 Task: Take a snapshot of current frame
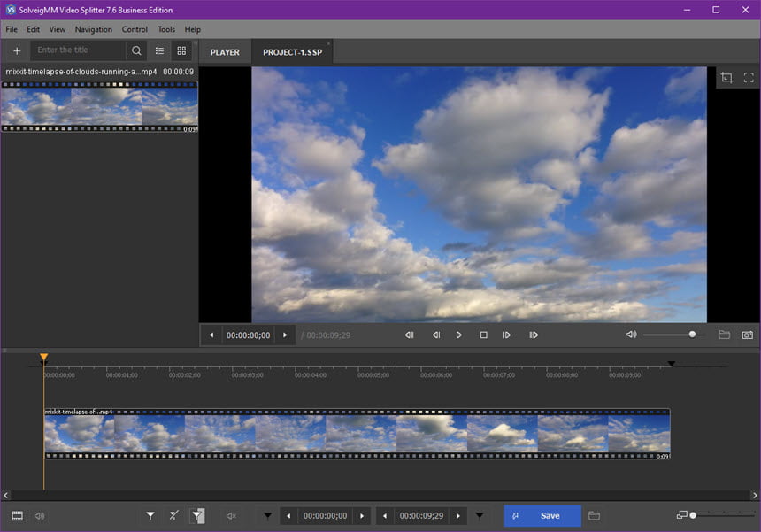click(x=748, y=335)
